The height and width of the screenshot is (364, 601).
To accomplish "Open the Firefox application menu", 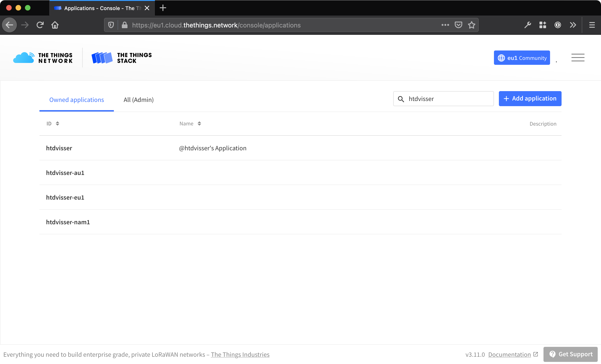I will point(592,25).
